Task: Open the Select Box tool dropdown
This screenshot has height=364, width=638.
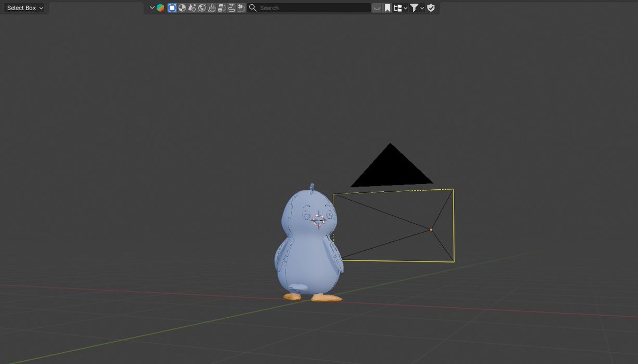Action: pyautogui.click(x=24, y=8)
